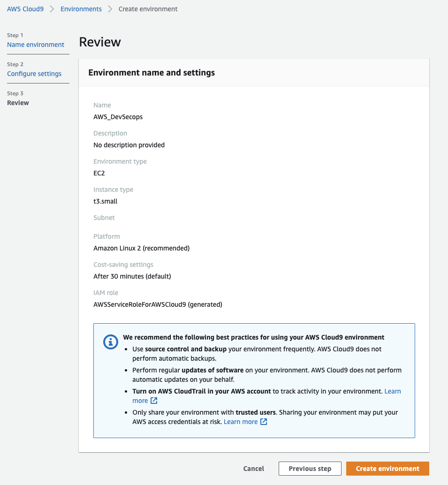Image resolution: width=448 pixels, height=485 pixels.
Task: Click Learn more about sharing with trusted users
Action: (241, 422)
